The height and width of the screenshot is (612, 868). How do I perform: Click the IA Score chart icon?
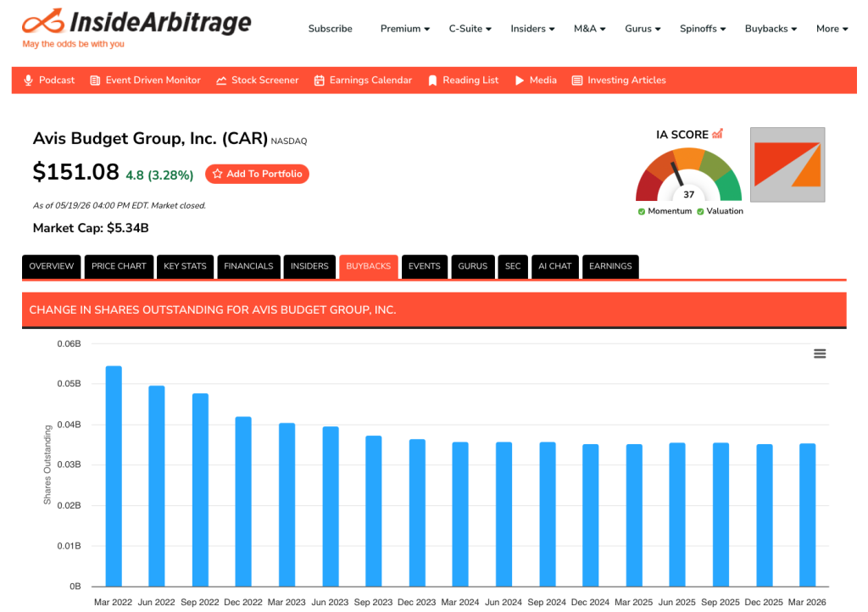click(717, 133)
